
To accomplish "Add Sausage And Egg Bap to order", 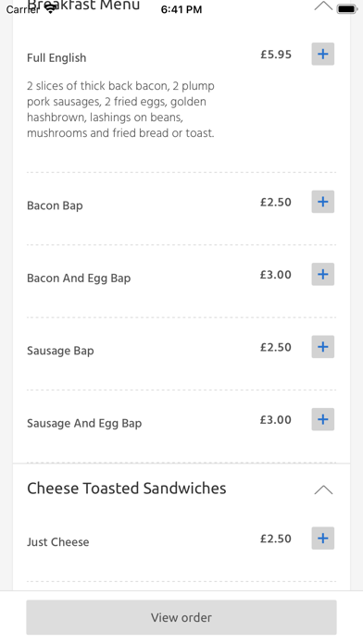I will tap(322, 419).
